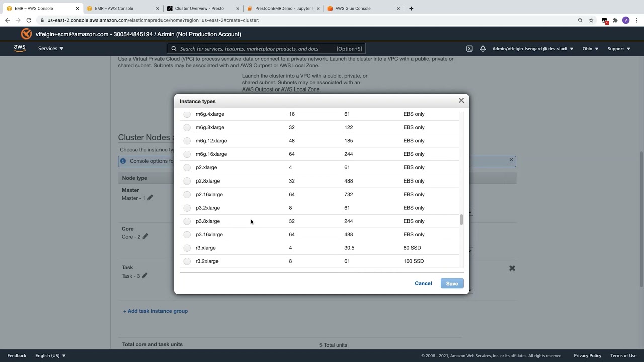Switch to the second EMR AWS Console tab
Viewport: 644px width, 362px height.
(x=123, y=8)
